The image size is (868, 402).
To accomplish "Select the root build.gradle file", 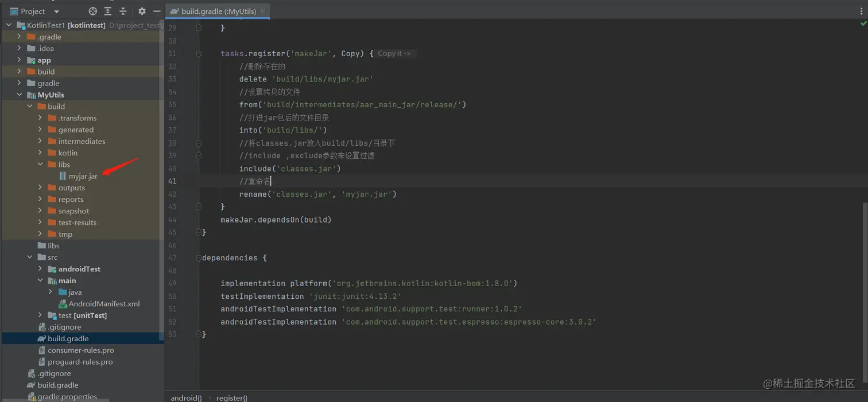I will 58,385.
